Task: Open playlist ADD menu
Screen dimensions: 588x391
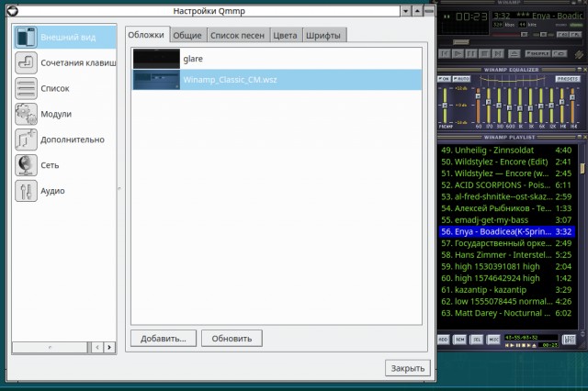Action: (x=444, y=340)
